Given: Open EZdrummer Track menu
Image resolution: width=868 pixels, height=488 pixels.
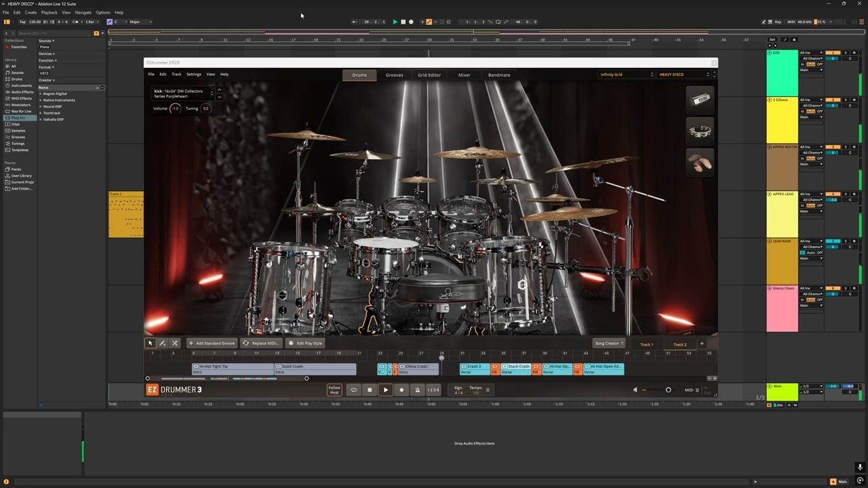Looking at the screenshot, I should [176, 75].
